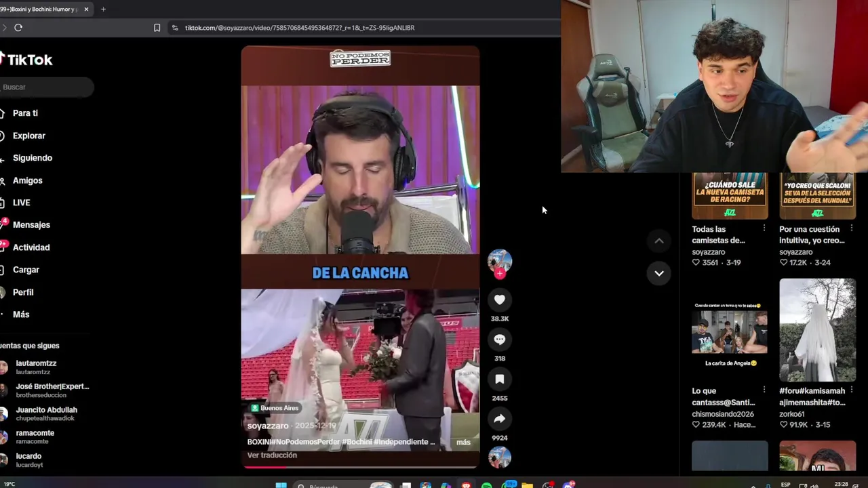Open followed account Juancito Abdullah
The height and width of the screenshot is (488, 868).
(x=46, y=413)
